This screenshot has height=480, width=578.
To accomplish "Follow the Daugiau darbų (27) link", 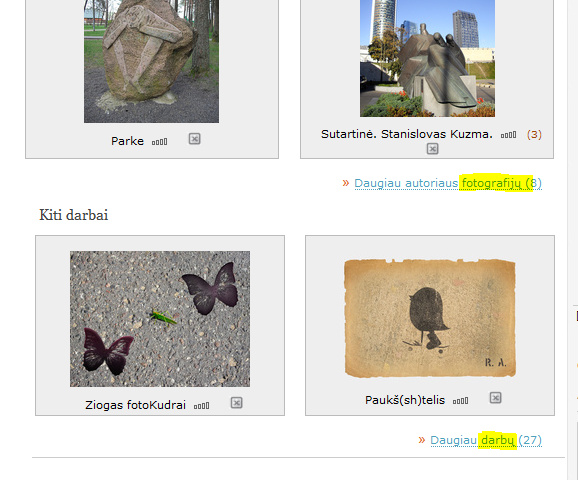I will point(486,440).
